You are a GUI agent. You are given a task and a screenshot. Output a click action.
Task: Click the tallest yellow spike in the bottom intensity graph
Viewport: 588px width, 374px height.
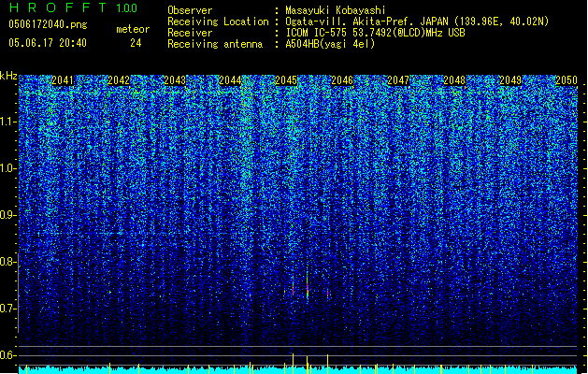pos(293,363)
